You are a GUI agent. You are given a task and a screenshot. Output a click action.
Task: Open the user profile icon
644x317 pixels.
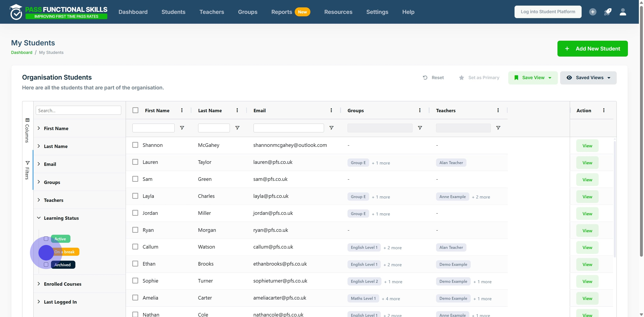(x=623, y=12)
